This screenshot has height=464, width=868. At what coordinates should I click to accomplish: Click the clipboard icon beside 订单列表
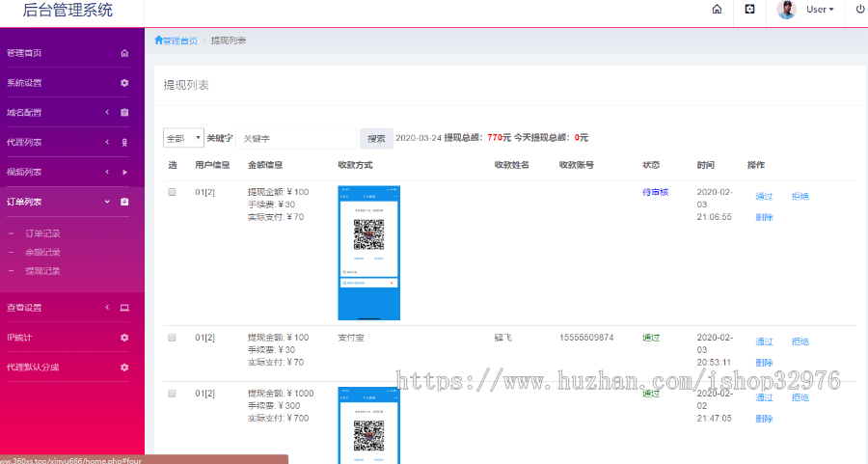point(124,203)
